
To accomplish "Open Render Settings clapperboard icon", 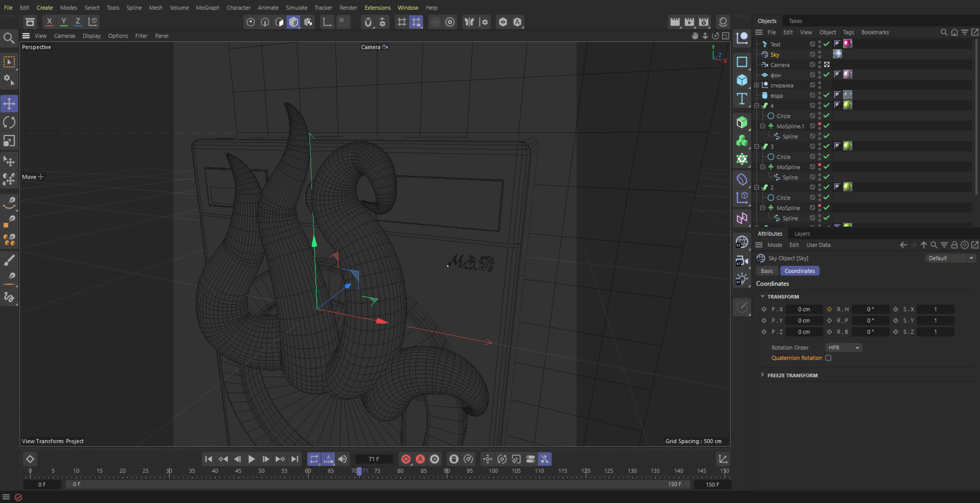I will [x=704, y=22].
